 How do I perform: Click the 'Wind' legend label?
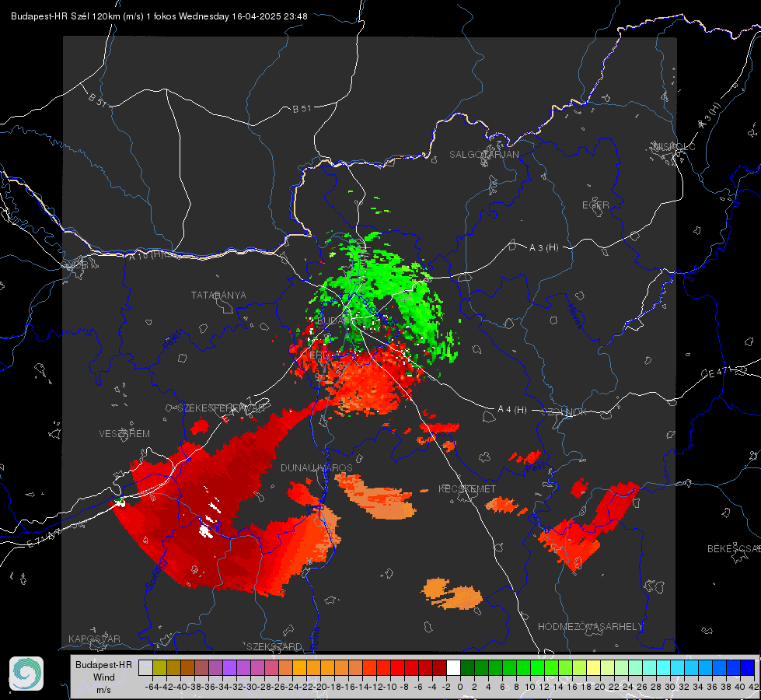point(104,677)
